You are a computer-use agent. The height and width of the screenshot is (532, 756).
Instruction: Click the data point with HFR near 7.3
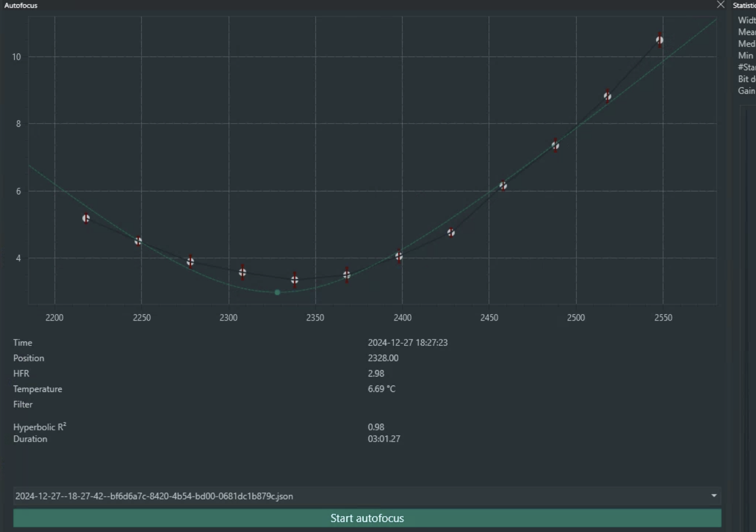[x=555, y=145]
